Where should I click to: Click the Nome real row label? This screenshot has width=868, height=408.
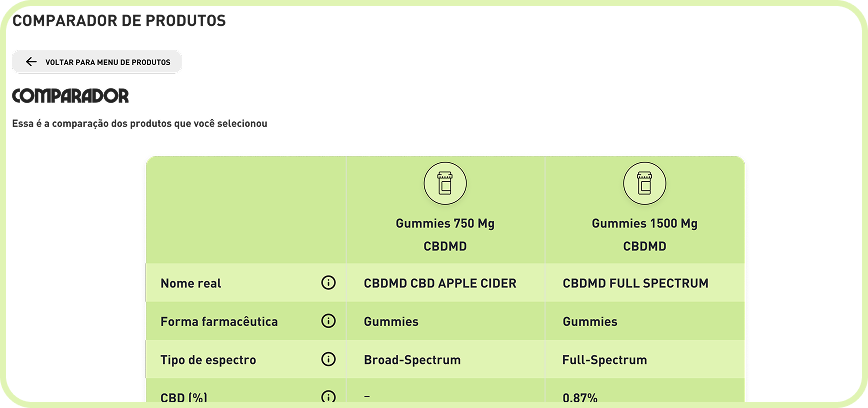tap(190, 283)
